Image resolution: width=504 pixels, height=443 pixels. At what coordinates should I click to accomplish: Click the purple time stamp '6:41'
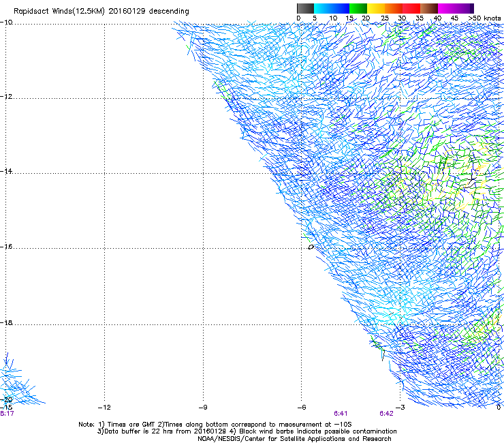(341, 414)
